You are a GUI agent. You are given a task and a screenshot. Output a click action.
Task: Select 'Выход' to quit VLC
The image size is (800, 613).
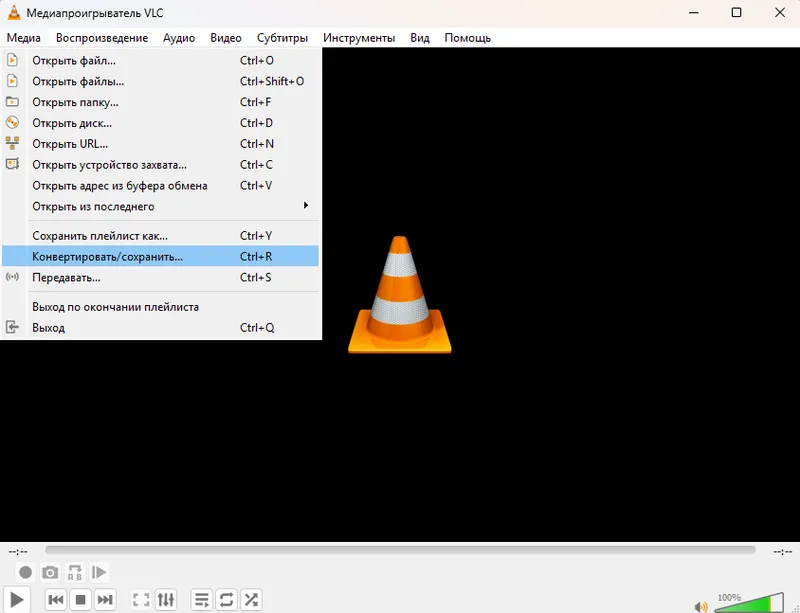point(161,328)
